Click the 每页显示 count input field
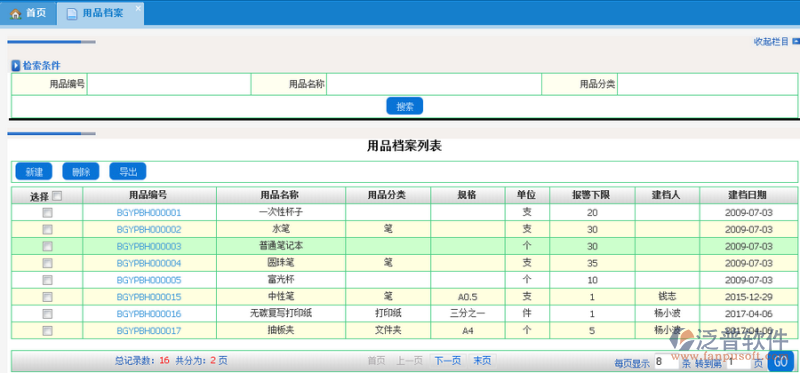 (x=666, y=362)
